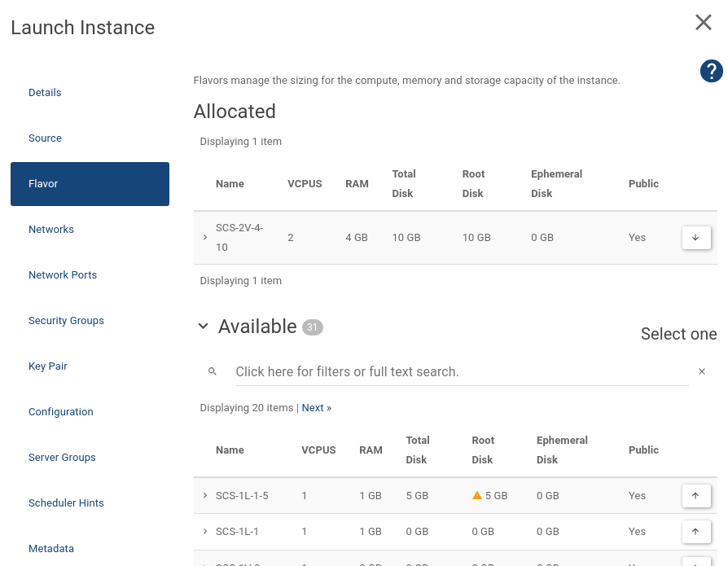Switch to the Networks step
The image size is (728, 566).
(x=51, y=230)
